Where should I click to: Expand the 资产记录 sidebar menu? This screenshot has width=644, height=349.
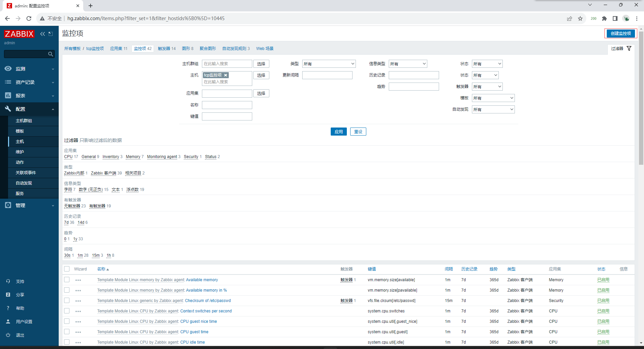point(29,82)
